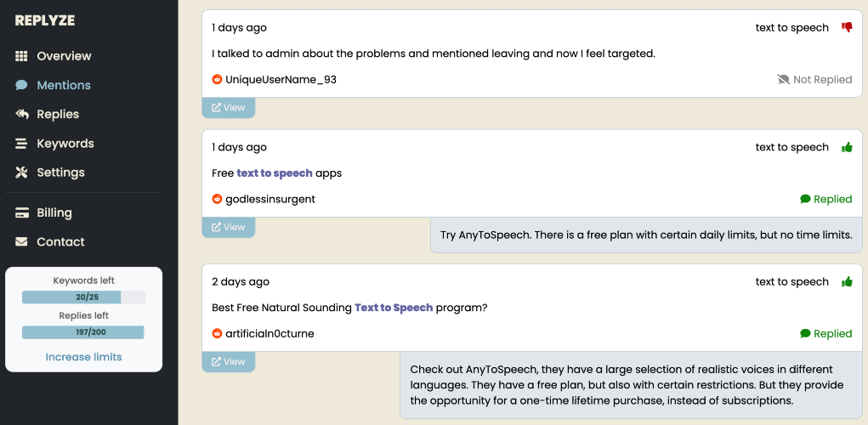Click Increase limits link
The image size is (868, 425).
point(83,357)
